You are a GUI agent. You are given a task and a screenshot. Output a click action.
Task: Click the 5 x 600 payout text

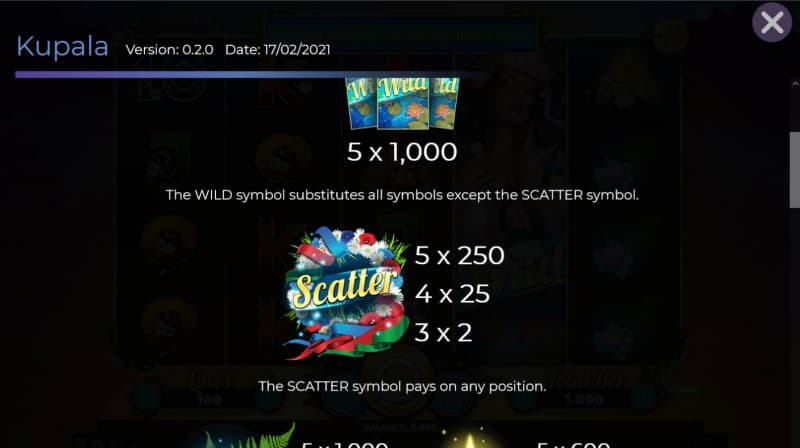click(573, 444)
